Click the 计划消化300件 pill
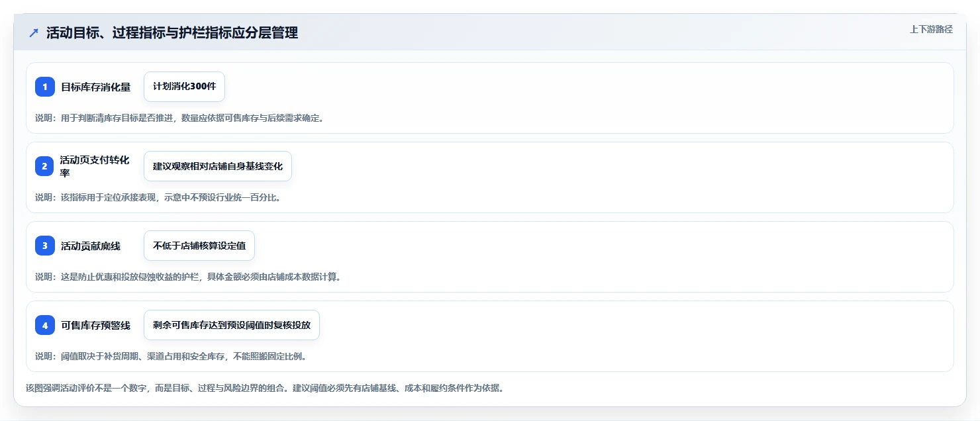The image size is (980, 421). pos(185,87)
